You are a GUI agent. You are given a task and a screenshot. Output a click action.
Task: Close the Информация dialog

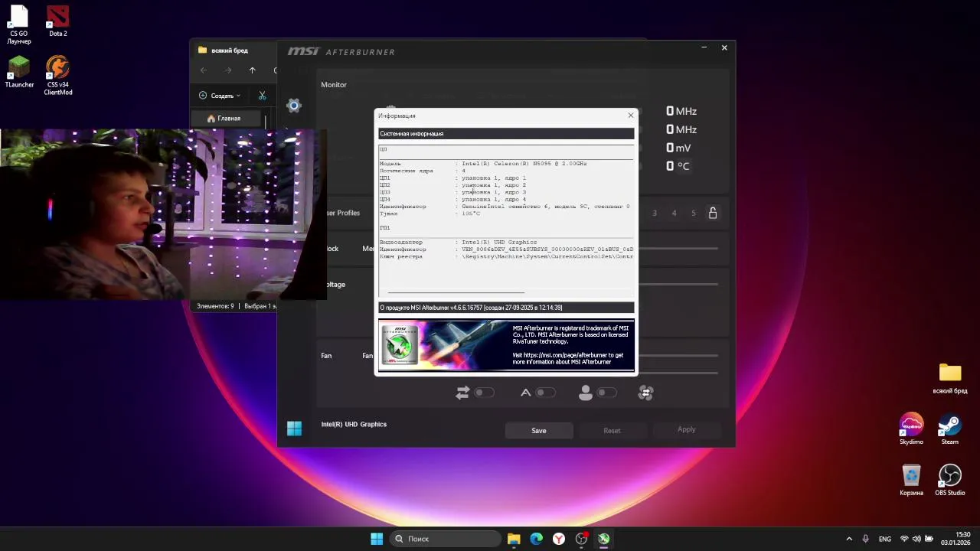(x=631, y=116)
